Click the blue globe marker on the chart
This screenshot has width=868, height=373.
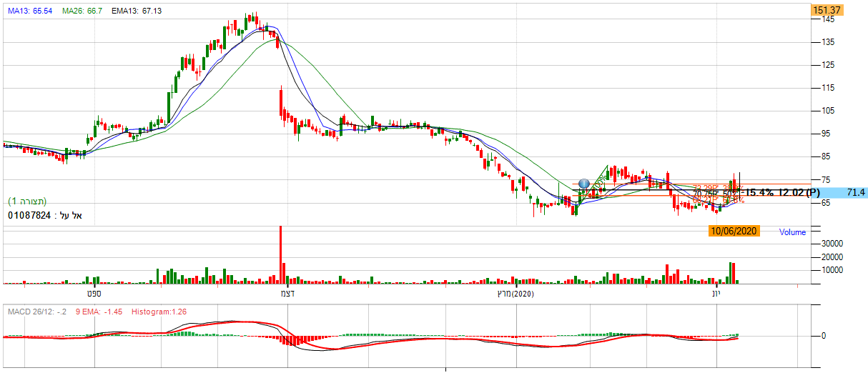[584, 184]
